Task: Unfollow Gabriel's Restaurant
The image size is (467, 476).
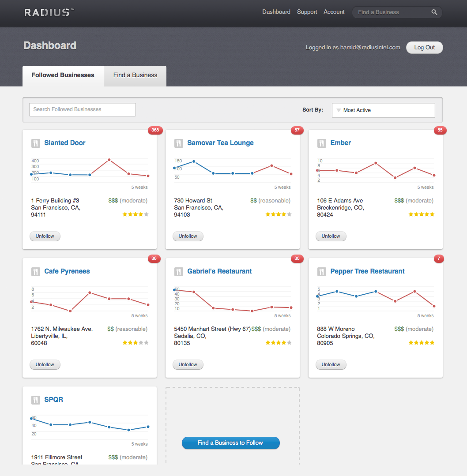Action: pos(188,364)
